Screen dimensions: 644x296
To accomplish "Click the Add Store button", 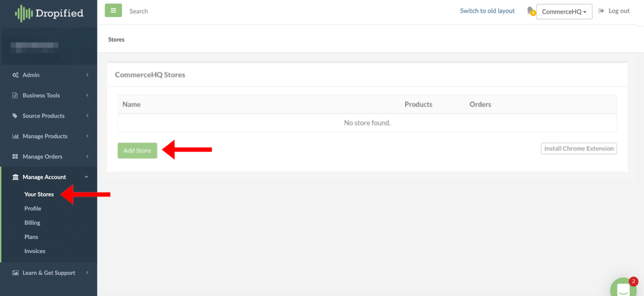I will click(137, 150).
